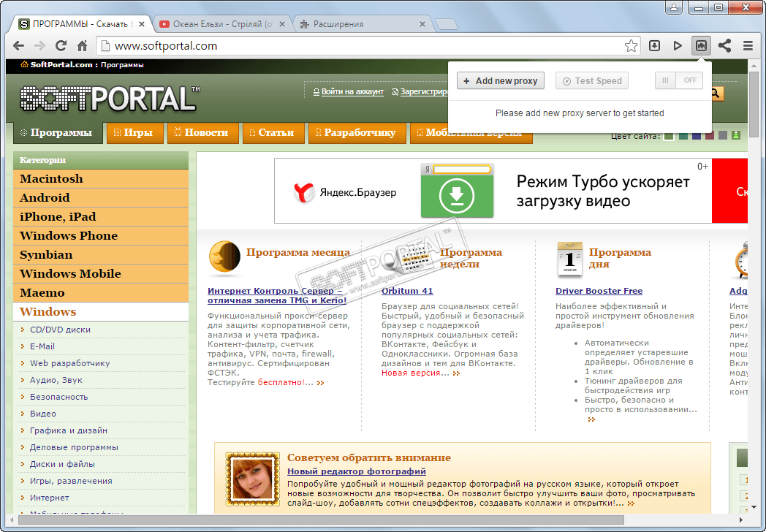The width and height of the screenshot is (766, 532).
Task: Open the download-arrow extension icon in toolbar
Action: (x=654, y=46)
